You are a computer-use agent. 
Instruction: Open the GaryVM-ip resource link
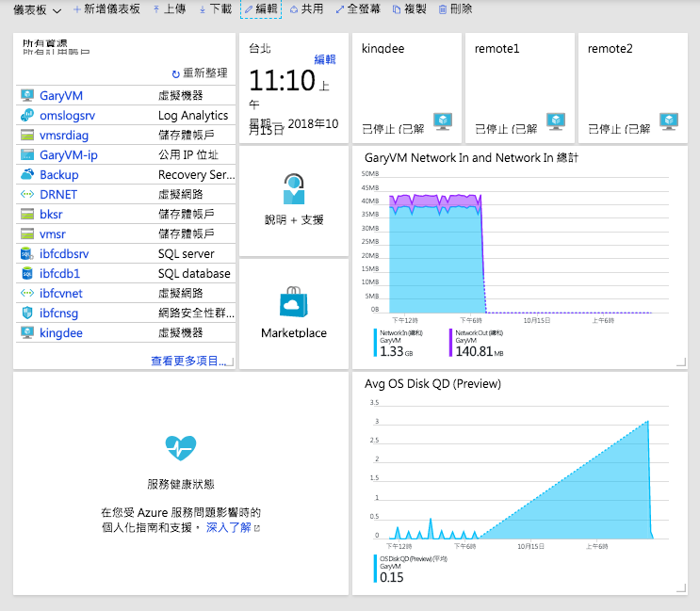pyautogui.click(x=68, y=155)
